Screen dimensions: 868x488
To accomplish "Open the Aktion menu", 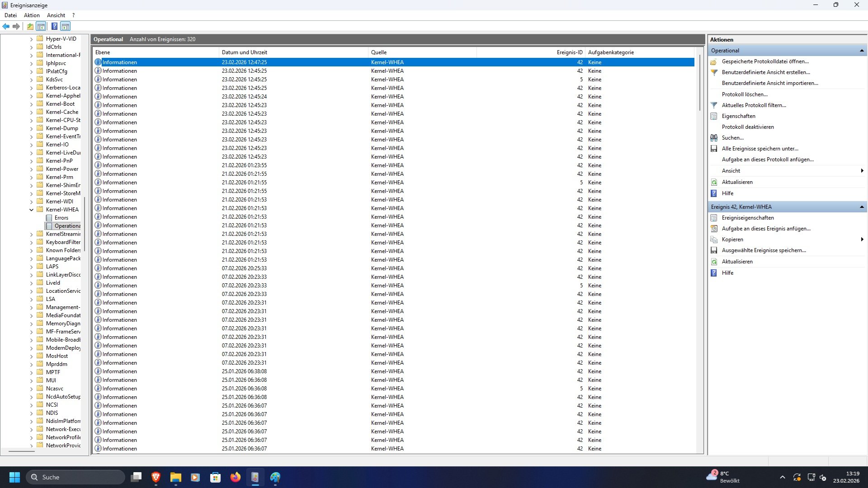I will point(32,15).
